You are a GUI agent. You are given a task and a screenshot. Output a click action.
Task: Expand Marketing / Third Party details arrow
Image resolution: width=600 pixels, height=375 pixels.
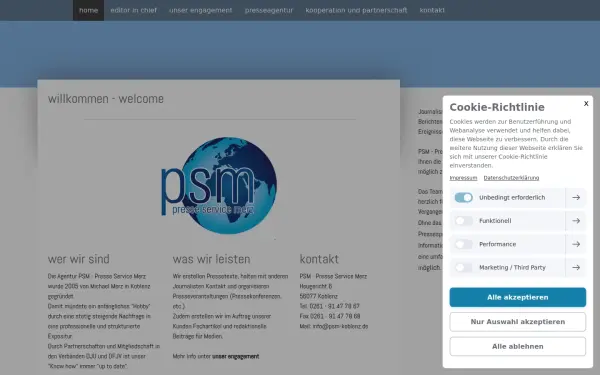tap(576, 267)
